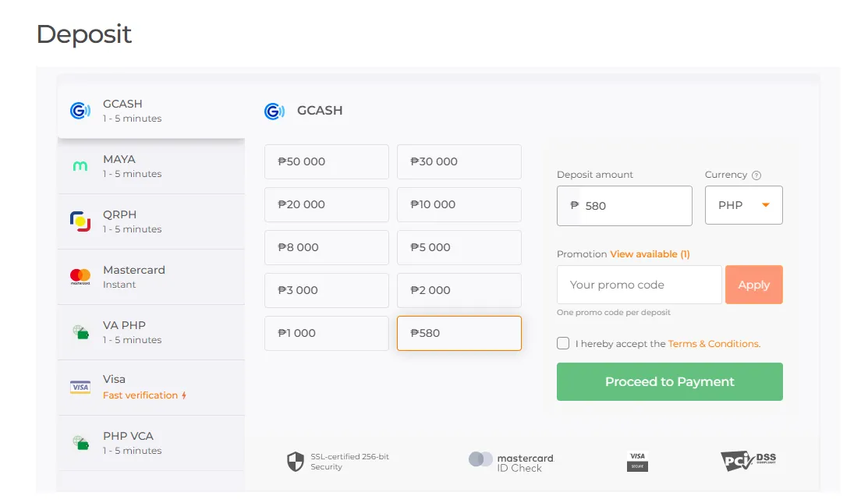Choose the ₱5 000 preset amount
The image size is (868, 503).
(x=459, y=247)
